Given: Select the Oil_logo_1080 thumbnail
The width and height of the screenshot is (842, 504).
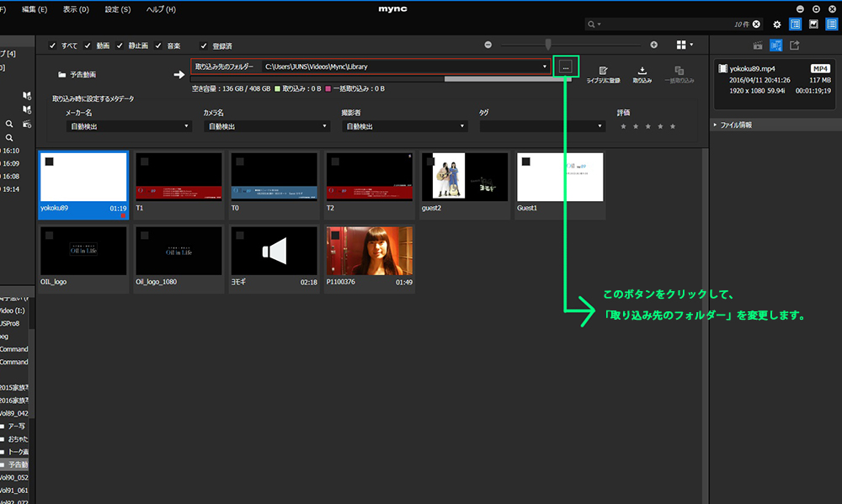Looking at the screenshot, I should click(179, 258).
